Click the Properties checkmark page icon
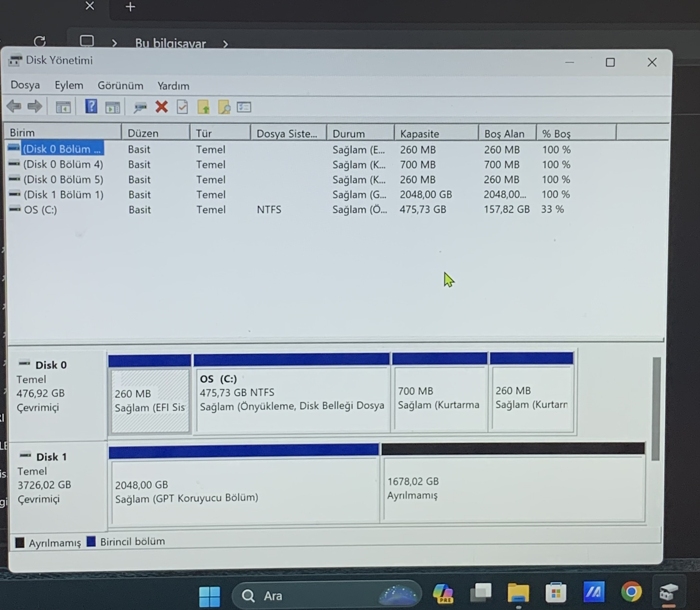Screen dimensions: 700x610 pos(182,107)
